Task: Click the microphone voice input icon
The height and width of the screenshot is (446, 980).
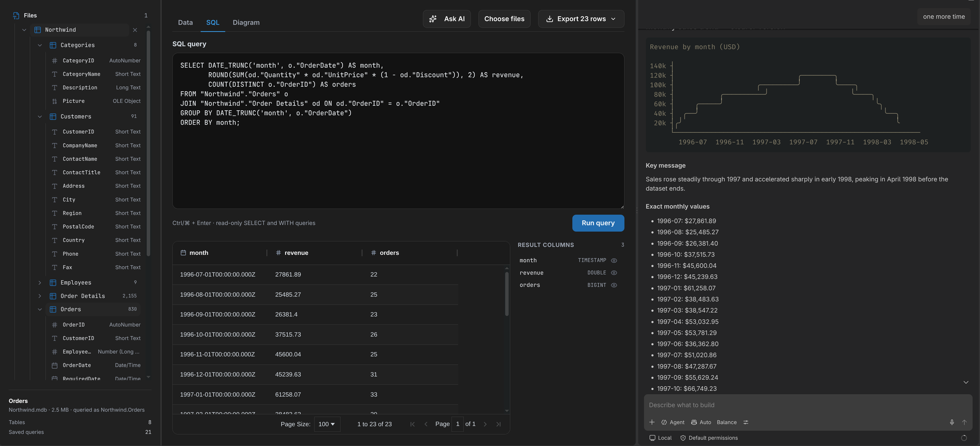Action: (952, 422)
